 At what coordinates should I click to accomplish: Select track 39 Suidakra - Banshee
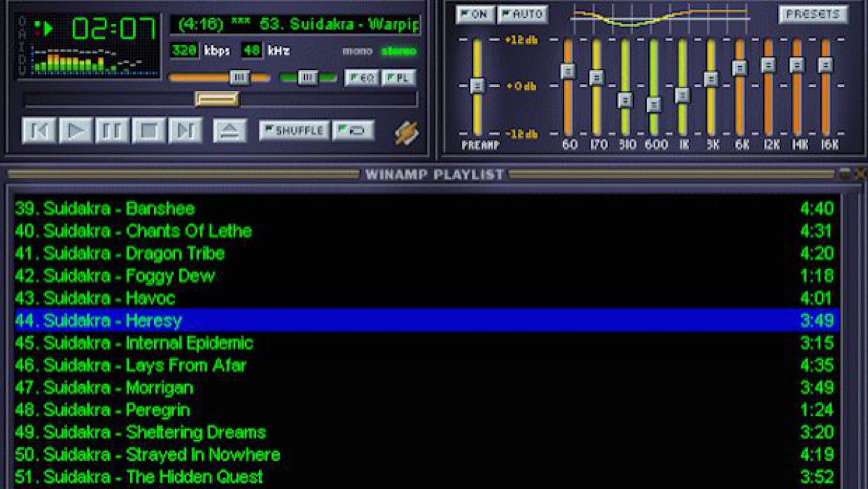tap(427, 208)
